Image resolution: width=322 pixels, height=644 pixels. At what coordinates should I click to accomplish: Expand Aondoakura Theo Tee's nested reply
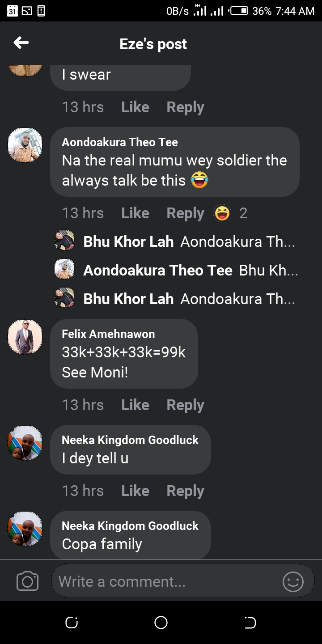pos(191,271)
